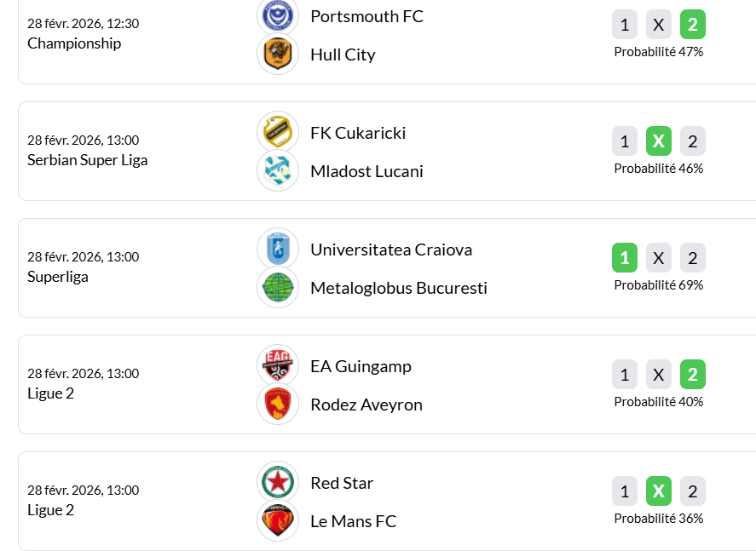Viewport: 756px width, 551px height.
Task: Select outcome 1 for Portsmouth vs Hull
Action: (625, 25)
